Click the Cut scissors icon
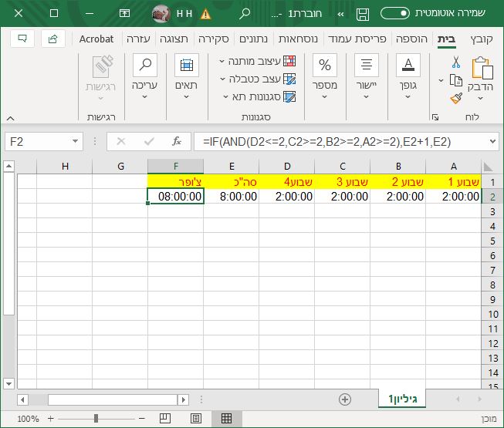 pos(456,62)
